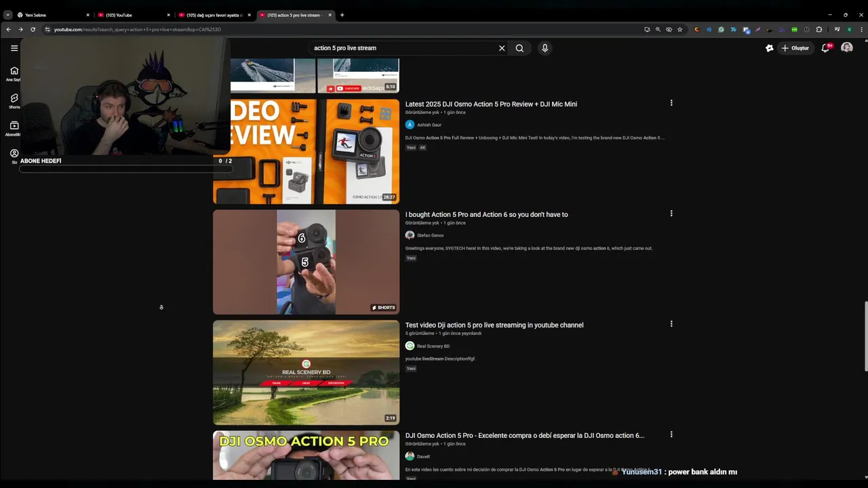Screen dimensions: 868x488
Task: Play the Shorts thumbnail with cameras 6 and 5
Action: click(306, 262)
